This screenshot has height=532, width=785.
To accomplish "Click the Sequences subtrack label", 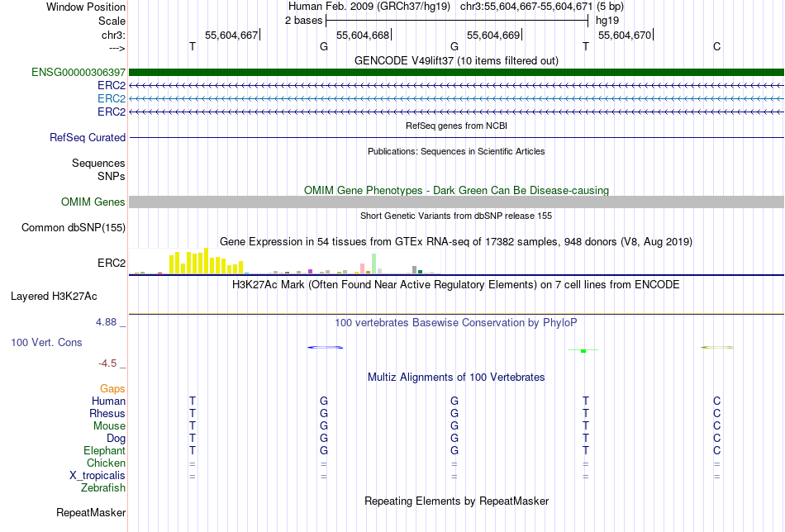I will point(98,164).
